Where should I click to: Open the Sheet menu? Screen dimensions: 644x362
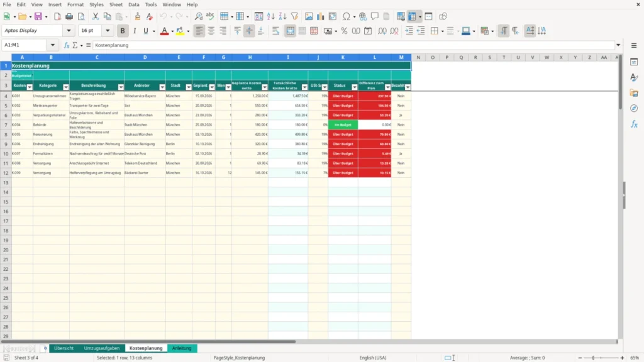[116, 4]
